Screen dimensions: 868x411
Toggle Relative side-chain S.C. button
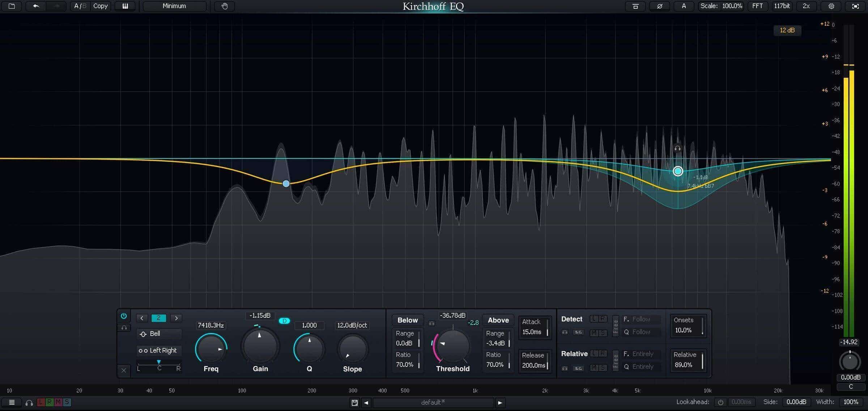coord(578,368)
